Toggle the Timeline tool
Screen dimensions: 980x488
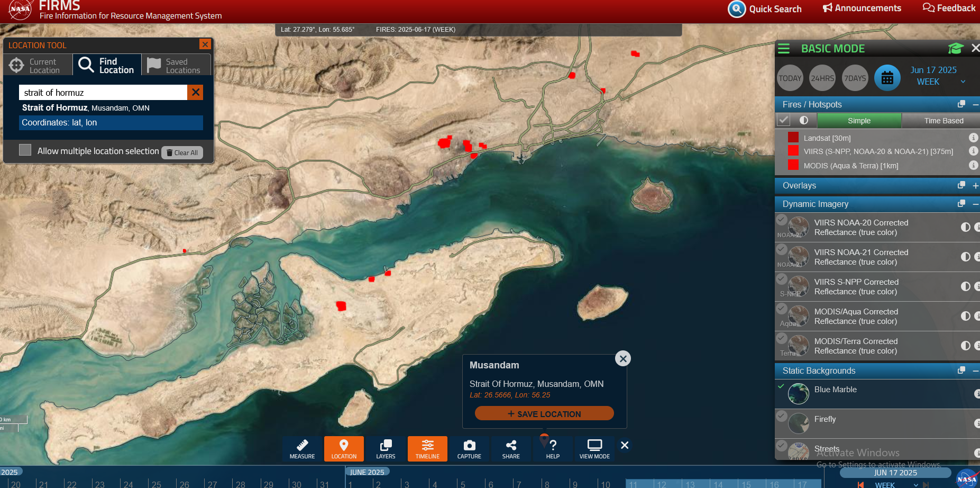(x=427, y=448)
